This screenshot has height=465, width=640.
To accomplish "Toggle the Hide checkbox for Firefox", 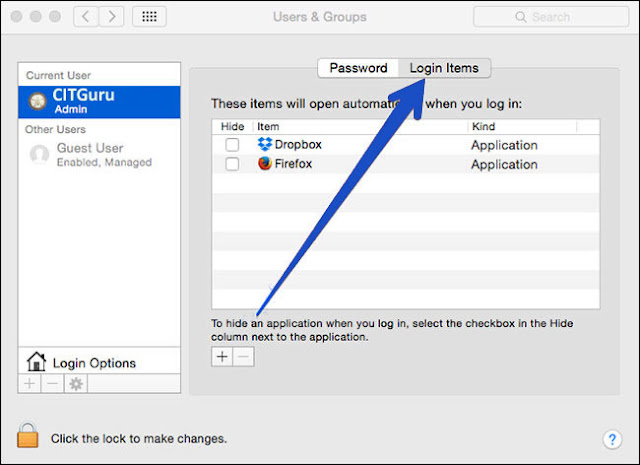I will pos(232,164).
